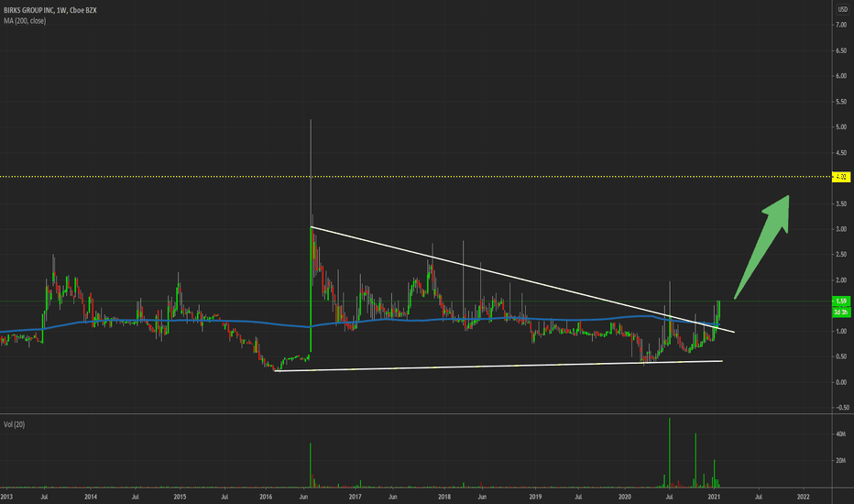Click the 3.00 price axis label
Screen dimensions: 854x504
(841, 229)
